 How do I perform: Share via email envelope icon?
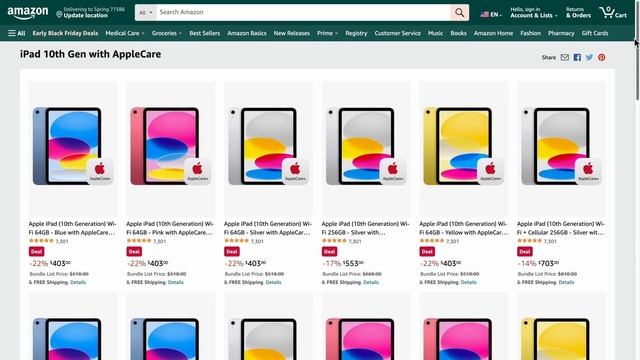564,58
